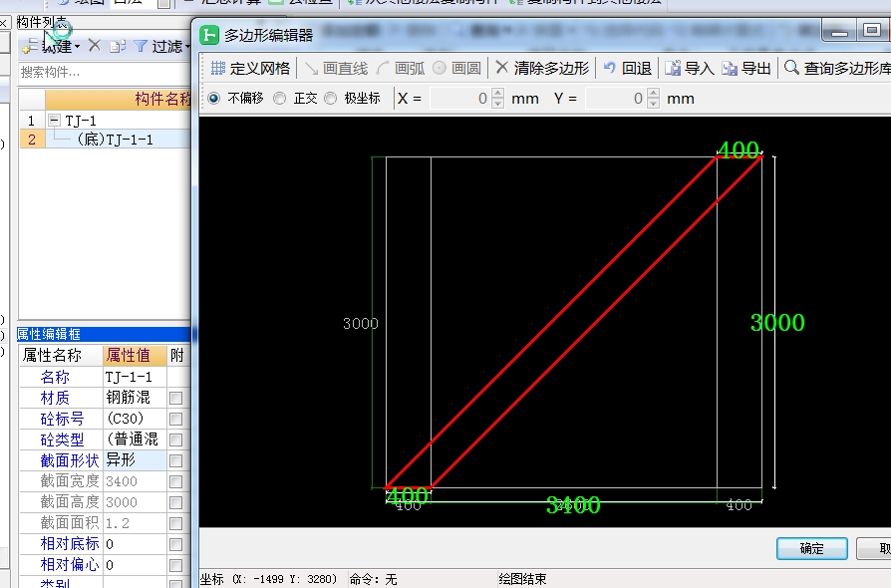The width and height of the screenshot is (891, 588).
Task: Select the 极坐标 radio option
Action: (x=330, y=99)
